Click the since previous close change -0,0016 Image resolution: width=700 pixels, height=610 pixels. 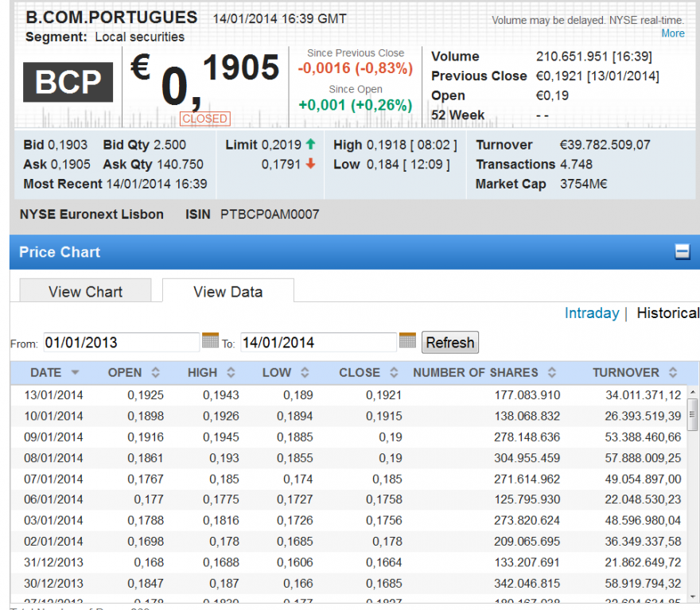pos(324,68)
